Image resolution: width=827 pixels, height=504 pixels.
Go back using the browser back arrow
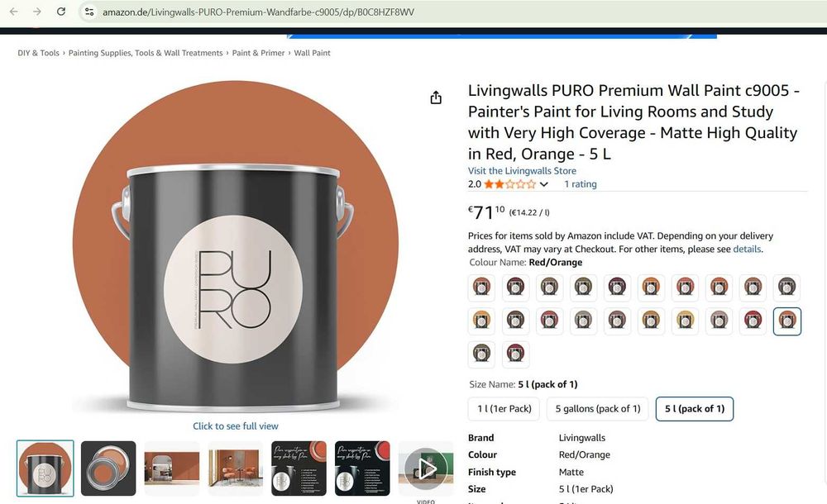coord(14,11)
